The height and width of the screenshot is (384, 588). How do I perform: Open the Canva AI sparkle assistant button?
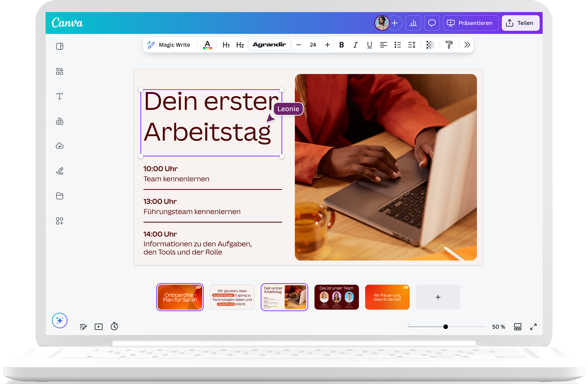click(59, 320)
